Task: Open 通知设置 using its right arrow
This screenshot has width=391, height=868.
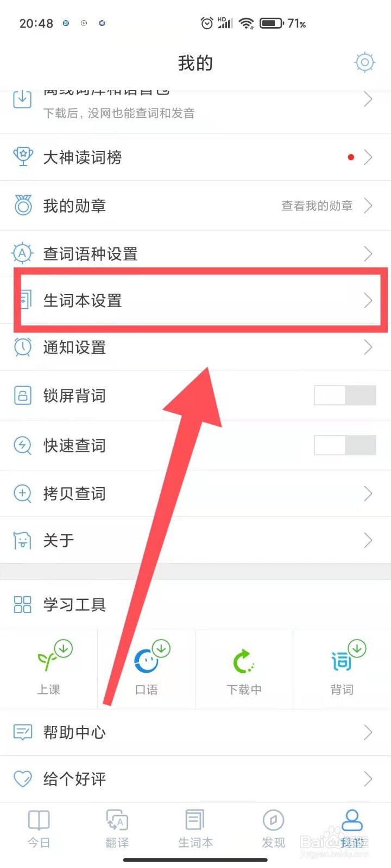Action: pos(368,347)
